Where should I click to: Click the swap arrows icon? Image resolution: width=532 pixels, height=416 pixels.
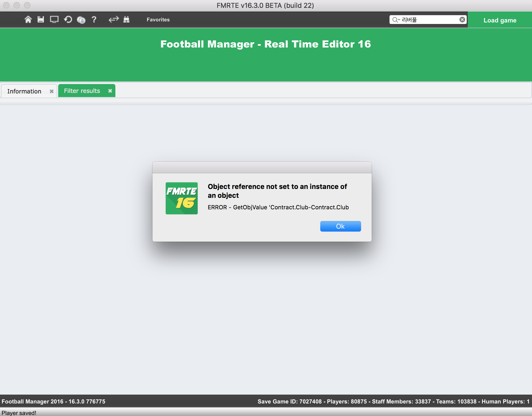tap(114, 20)
